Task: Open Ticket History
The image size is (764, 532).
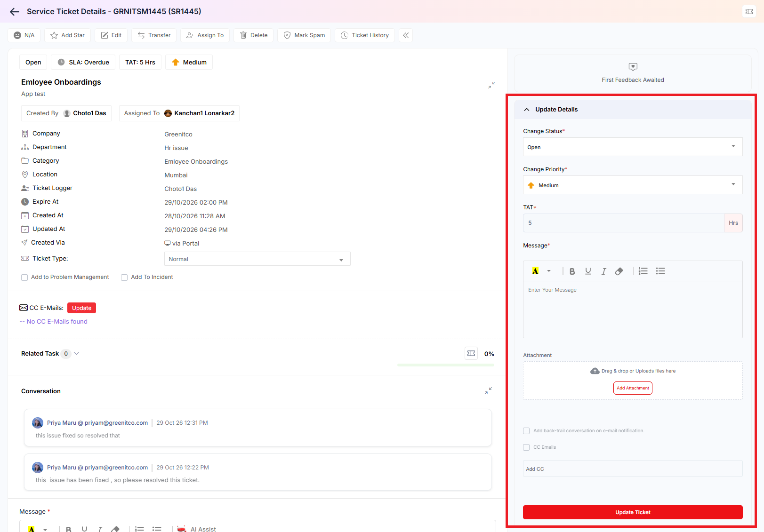Action: 365,35
